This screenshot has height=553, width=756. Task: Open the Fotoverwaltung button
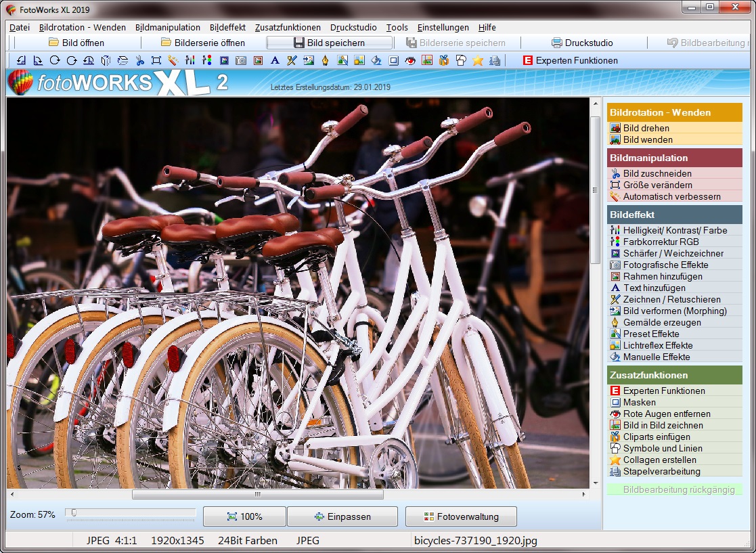(x=461, y=516)
